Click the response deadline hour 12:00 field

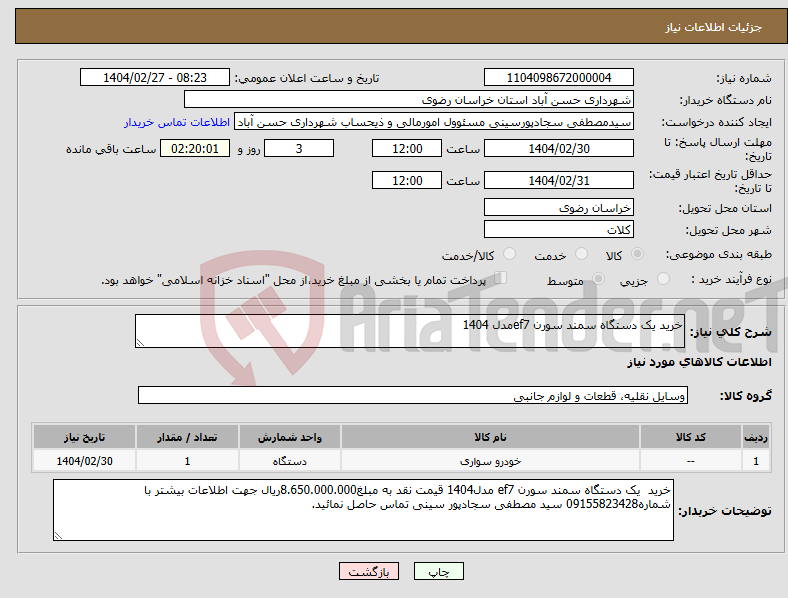[x=407, y=148]
